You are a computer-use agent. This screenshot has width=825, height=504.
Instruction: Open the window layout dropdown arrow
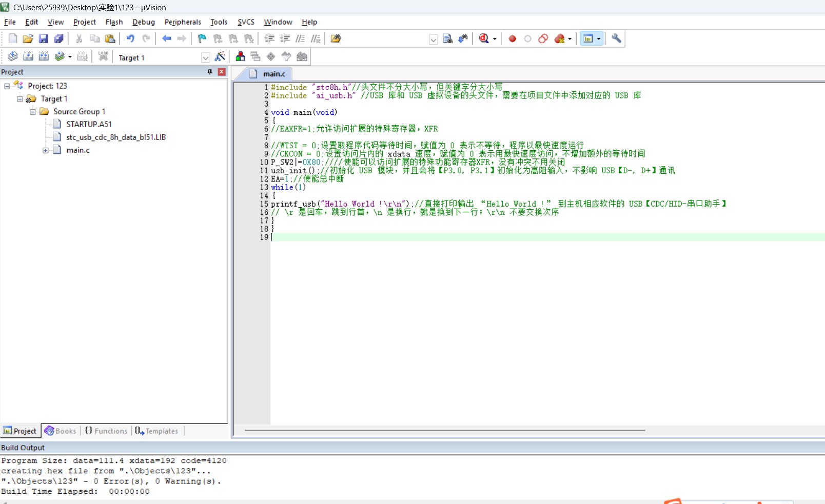coord(599,39)
